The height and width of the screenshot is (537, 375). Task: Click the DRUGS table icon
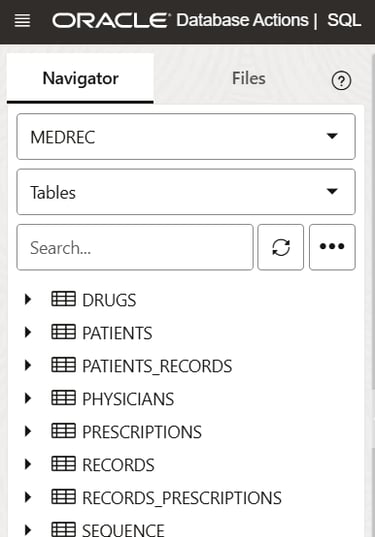63,299
